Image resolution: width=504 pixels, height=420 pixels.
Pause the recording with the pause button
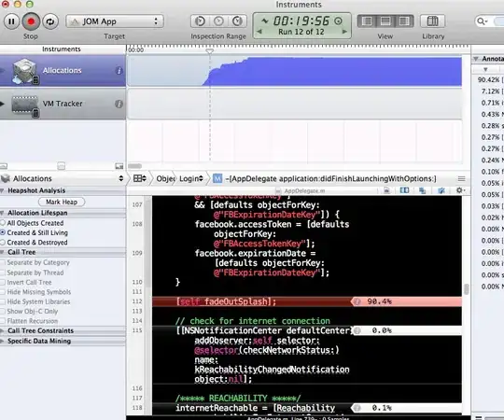pos(11,21)
